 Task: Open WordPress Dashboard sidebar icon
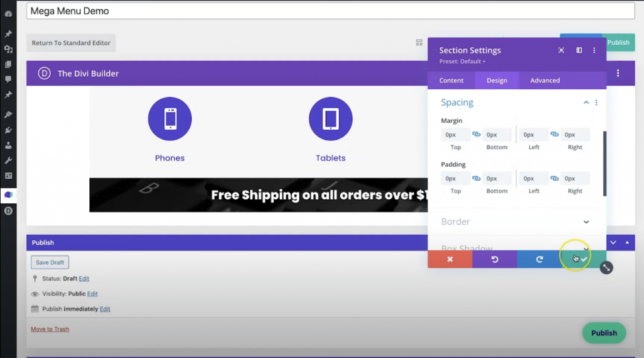(x=8, y=14)
